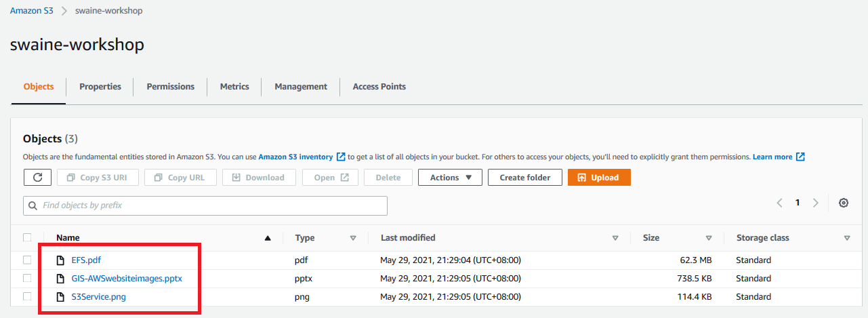Go to next page arrow
868x318 pixels.
pyautogui.click(x=816, y=203)
